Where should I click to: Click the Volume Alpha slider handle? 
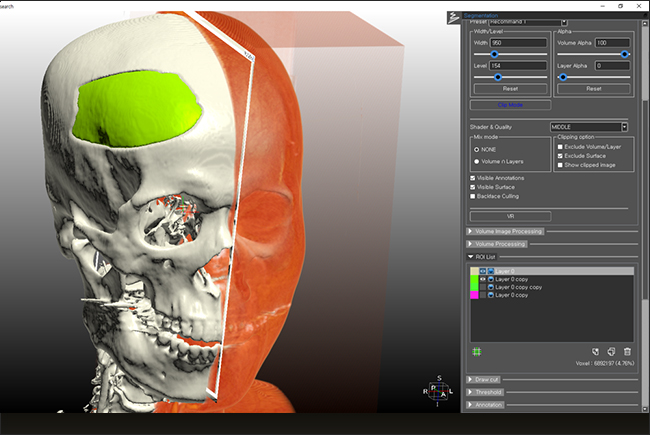click(625, 54)
